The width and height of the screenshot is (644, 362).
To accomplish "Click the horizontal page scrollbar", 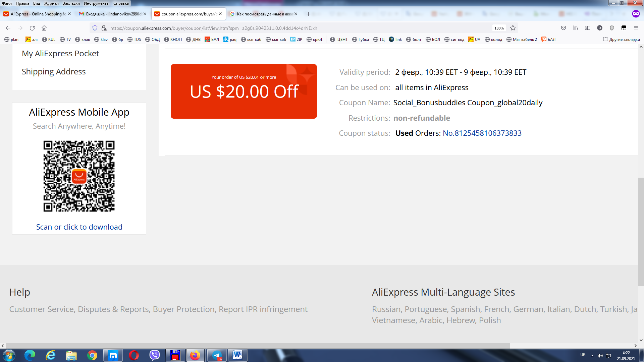I will [258, 346].
